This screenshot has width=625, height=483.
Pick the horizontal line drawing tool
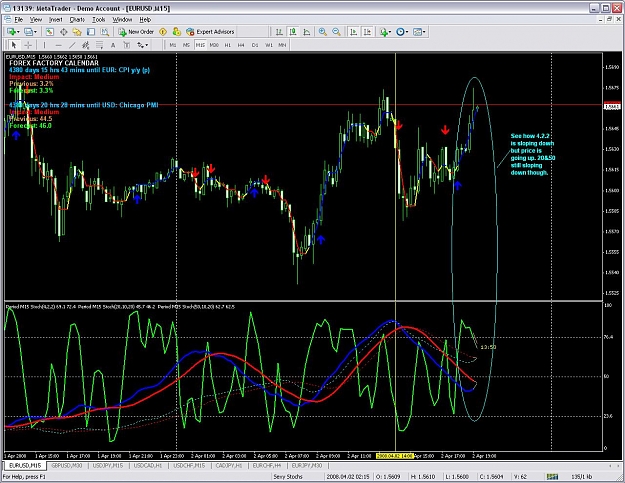pyautogui.click(x=58, y=45)
